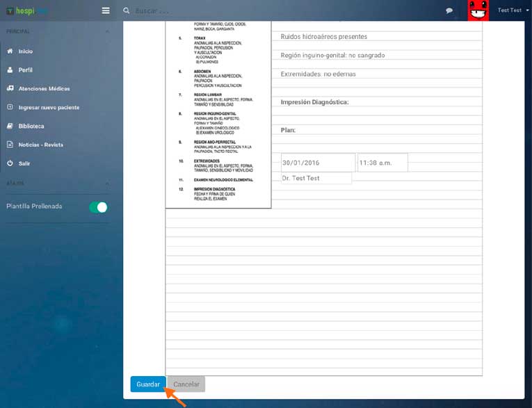
Task: Open the chat messages icon
Action: tap(449, 10)
